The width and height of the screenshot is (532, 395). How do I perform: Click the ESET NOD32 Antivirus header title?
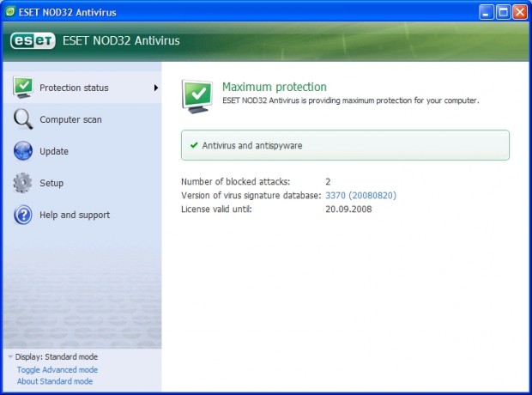pyautogui.click(x=121, y=40)
